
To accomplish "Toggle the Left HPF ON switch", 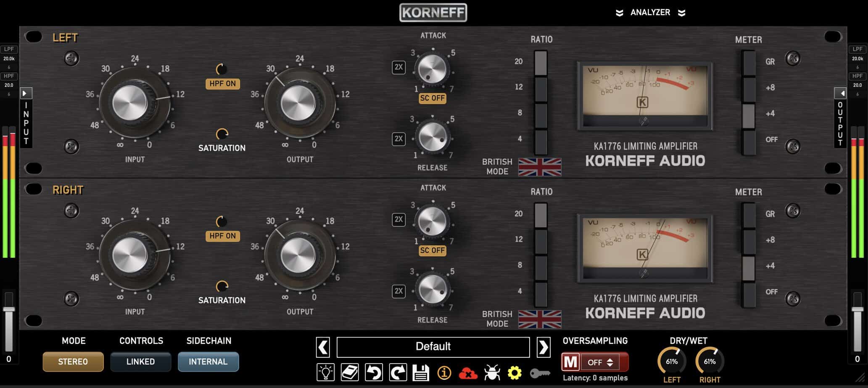I will 223,84.
